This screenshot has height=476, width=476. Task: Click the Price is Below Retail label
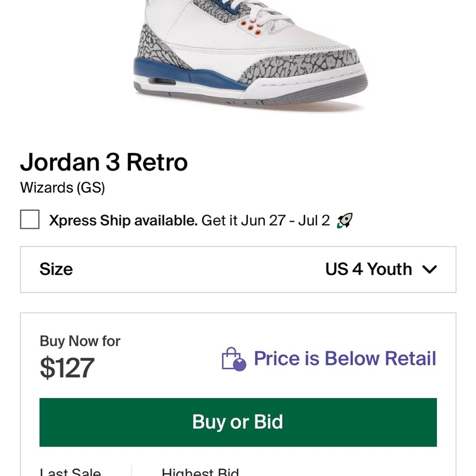(x=346, y=358)
